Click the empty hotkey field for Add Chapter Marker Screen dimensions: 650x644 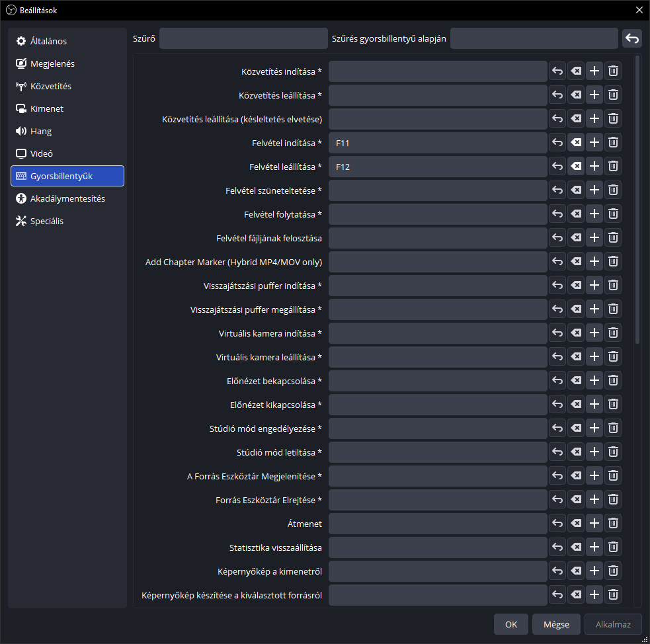click(x=438, y=261)
